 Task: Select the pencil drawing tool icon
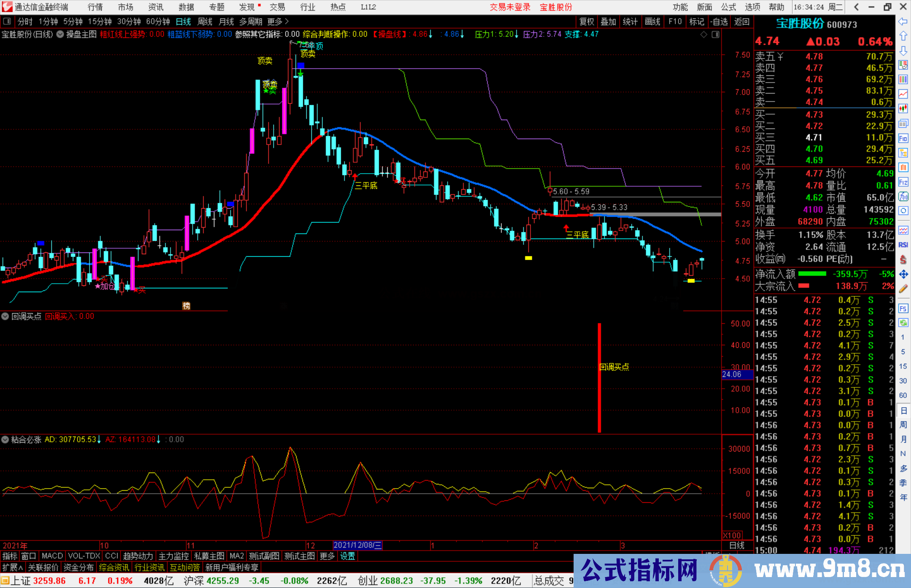[903, 289]
